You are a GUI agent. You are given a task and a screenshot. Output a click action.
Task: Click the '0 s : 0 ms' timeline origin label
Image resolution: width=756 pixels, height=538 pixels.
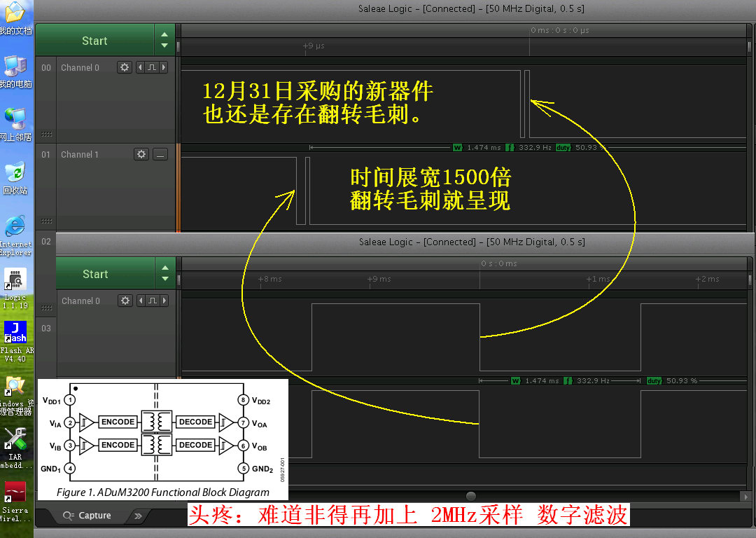(498, 263)
